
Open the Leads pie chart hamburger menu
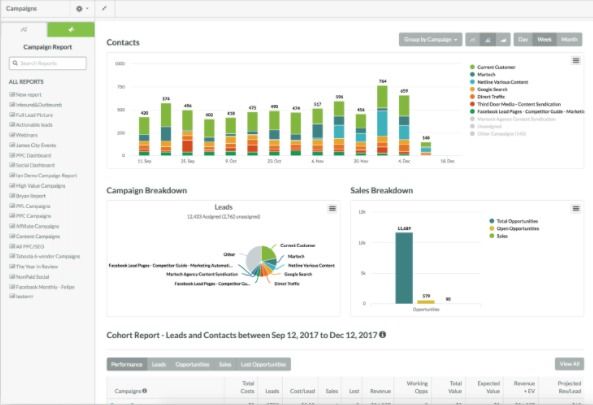coord(332,208)
